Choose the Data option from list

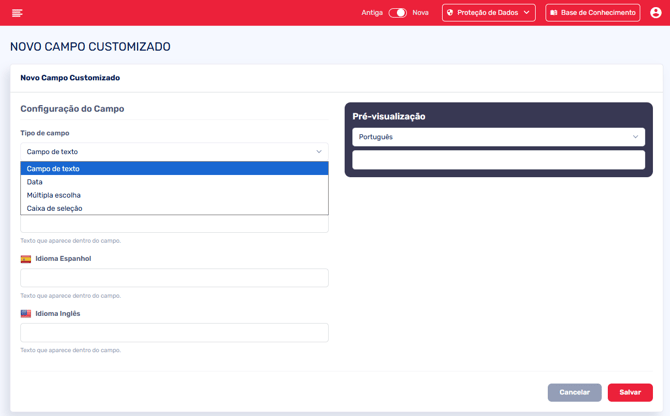(174, 182)
